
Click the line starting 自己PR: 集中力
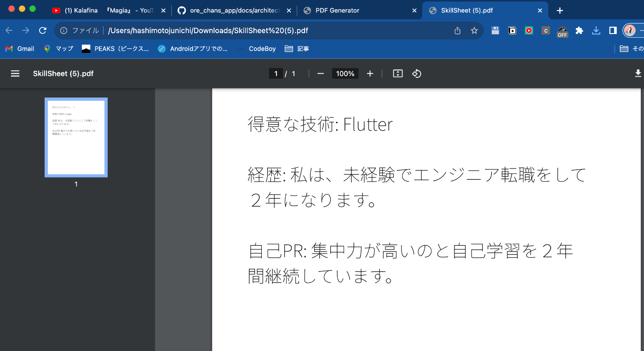(410, 251)
